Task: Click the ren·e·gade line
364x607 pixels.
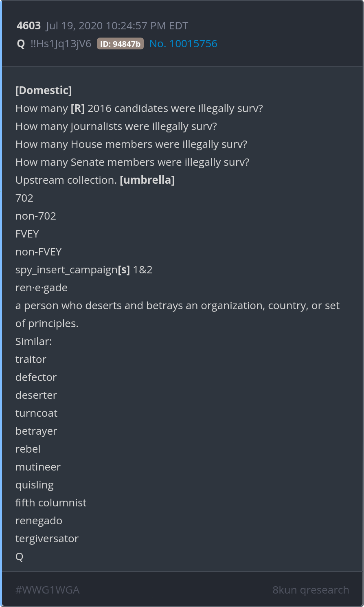Action: coord(42,288)
